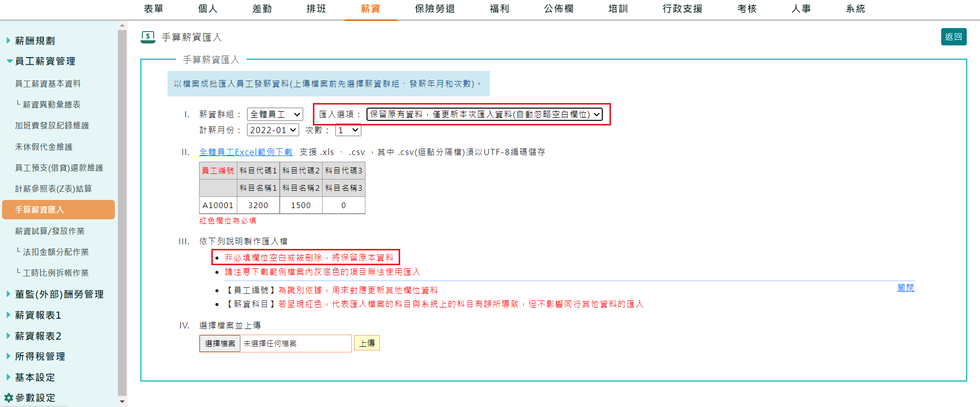Expand the 董監(外部)酬勞管理 section
Viewport: 980px width, 407px height.
[8, 294]
